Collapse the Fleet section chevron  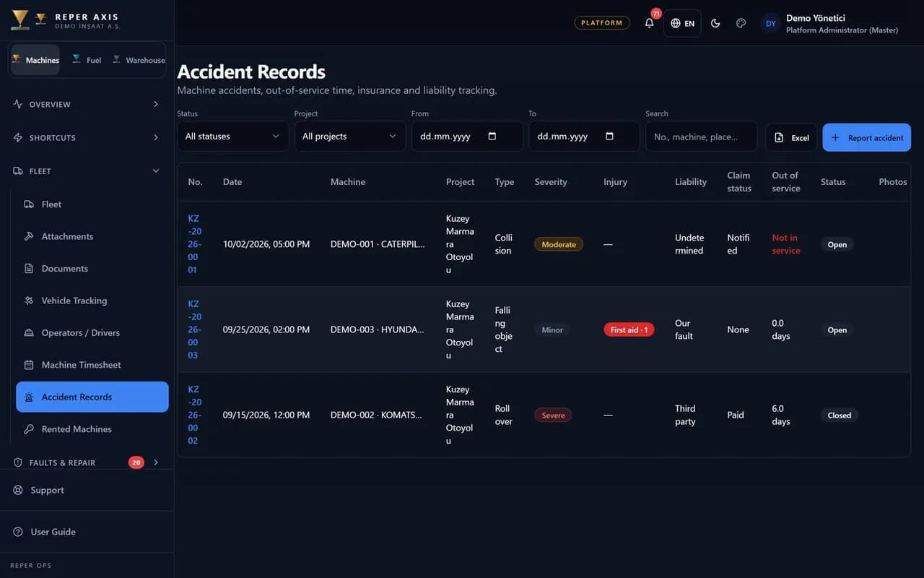[156, 171]
